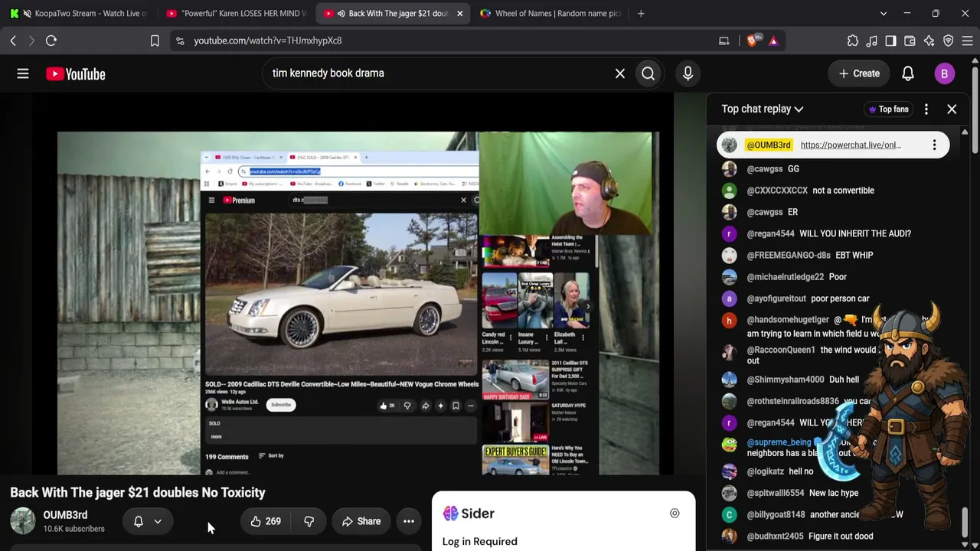This screenshot has width=980, height=551.
Task: Open Sider panel settings icon
Action: [675, 514]
